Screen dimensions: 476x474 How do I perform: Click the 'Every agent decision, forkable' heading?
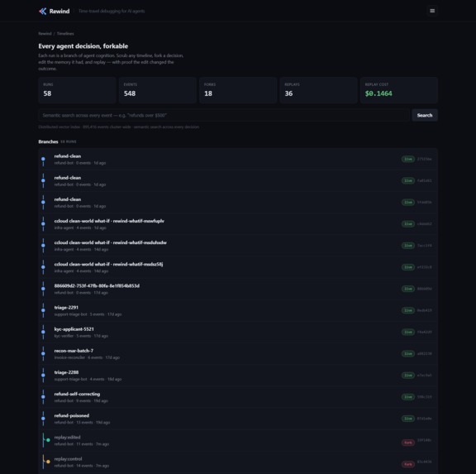pyautogui.click(x=83, y=46)
